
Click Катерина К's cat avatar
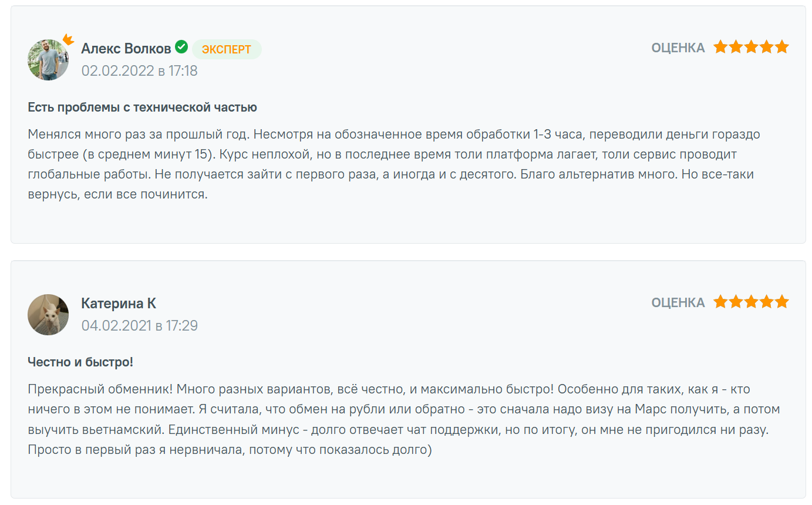48,315
